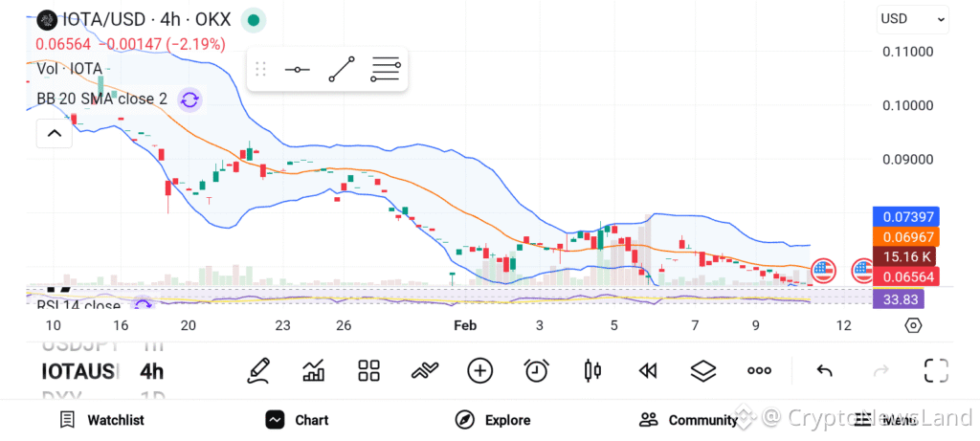The height and width of the screenshot is (441, 980).
Task: Open the four-square layout grid icon
Action: point(368,370)
